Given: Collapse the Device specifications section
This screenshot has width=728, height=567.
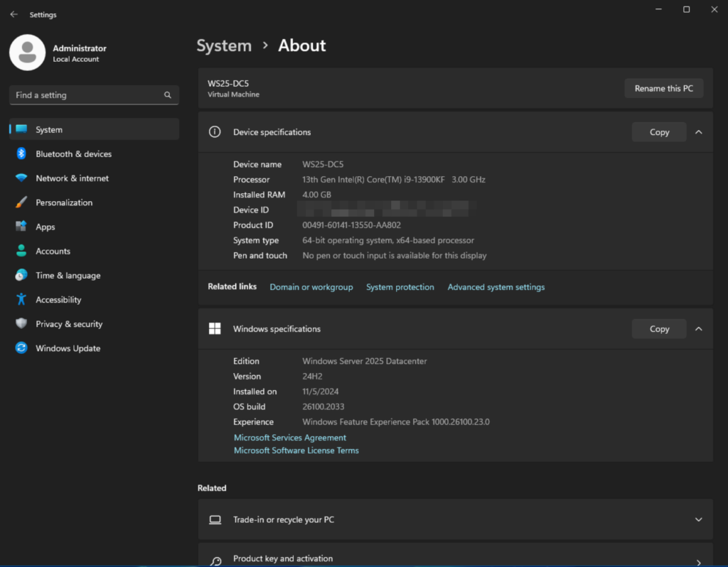Looking at the screenshot, I should 698,132.
